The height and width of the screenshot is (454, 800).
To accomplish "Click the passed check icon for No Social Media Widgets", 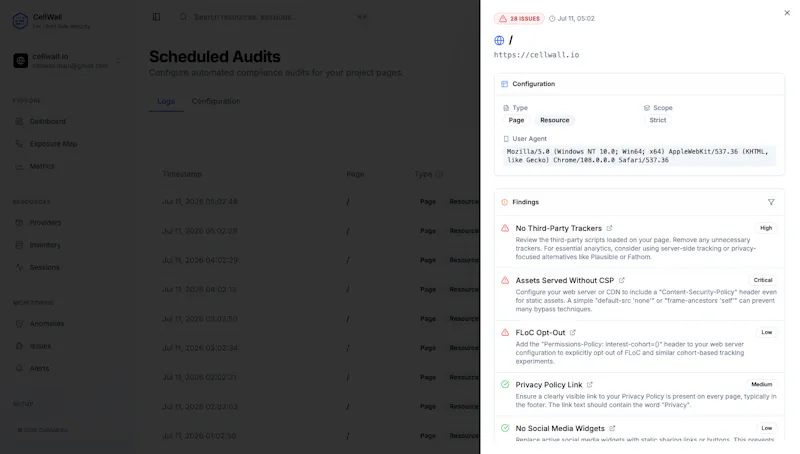I will tap(505, 428).
